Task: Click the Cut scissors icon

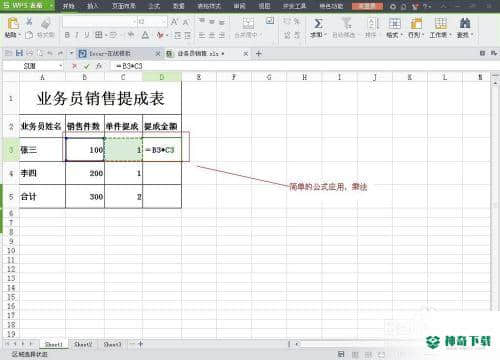Action: pos(29,22)
